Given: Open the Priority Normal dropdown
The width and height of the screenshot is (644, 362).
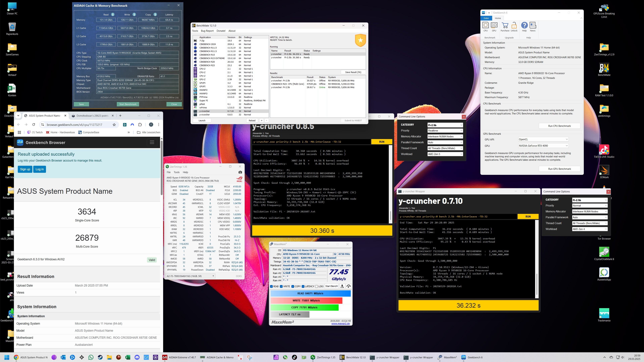Looking at the screenshot, I should (590, 205).
